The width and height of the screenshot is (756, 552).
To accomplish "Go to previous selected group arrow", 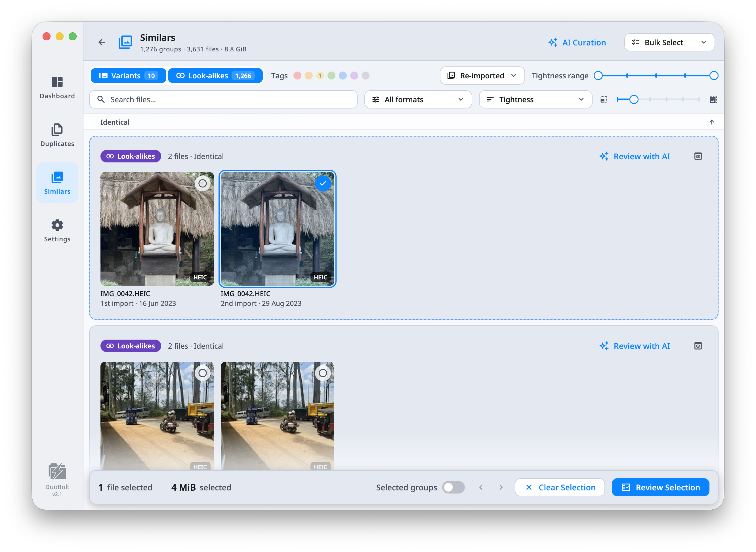I will [481, 487].
